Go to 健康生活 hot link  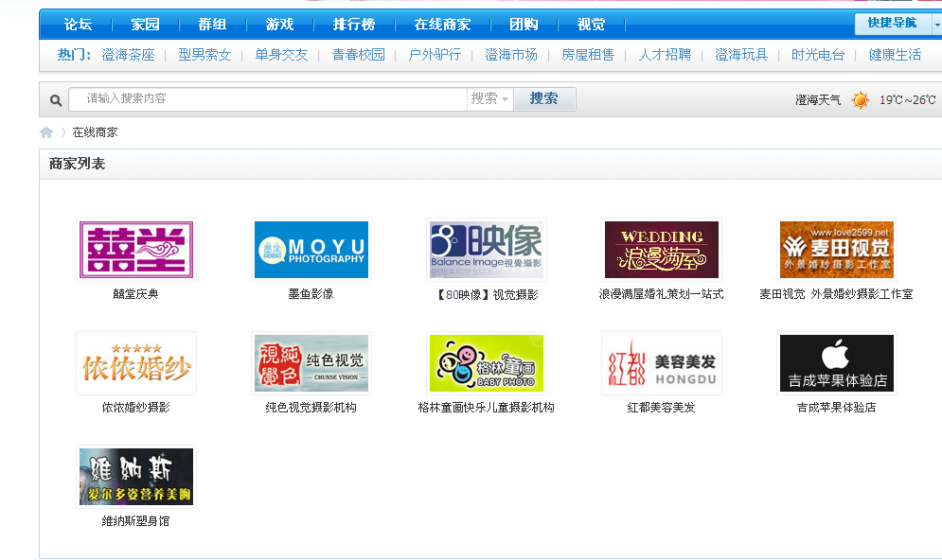[896, 55]
